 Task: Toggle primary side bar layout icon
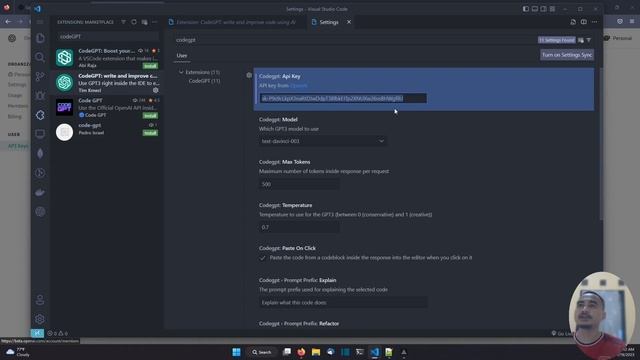(x=526, y=9)
